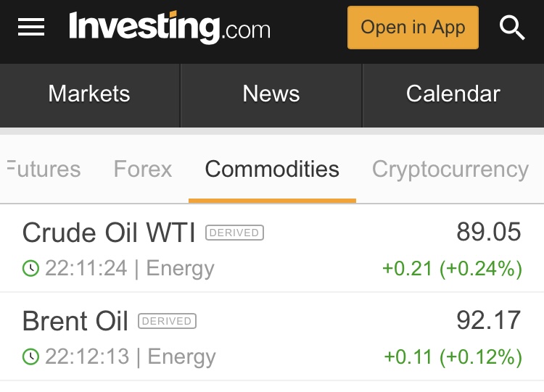Select the Commodities tab
The height and width of the screenshot is (392, 544).
[x=272, y=170]
